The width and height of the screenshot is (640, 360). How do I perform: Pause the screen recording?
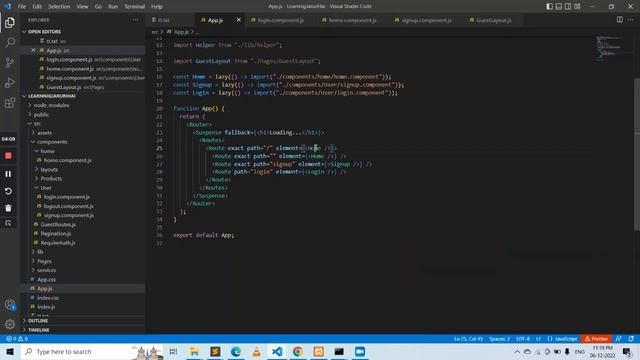coord(8,174)
